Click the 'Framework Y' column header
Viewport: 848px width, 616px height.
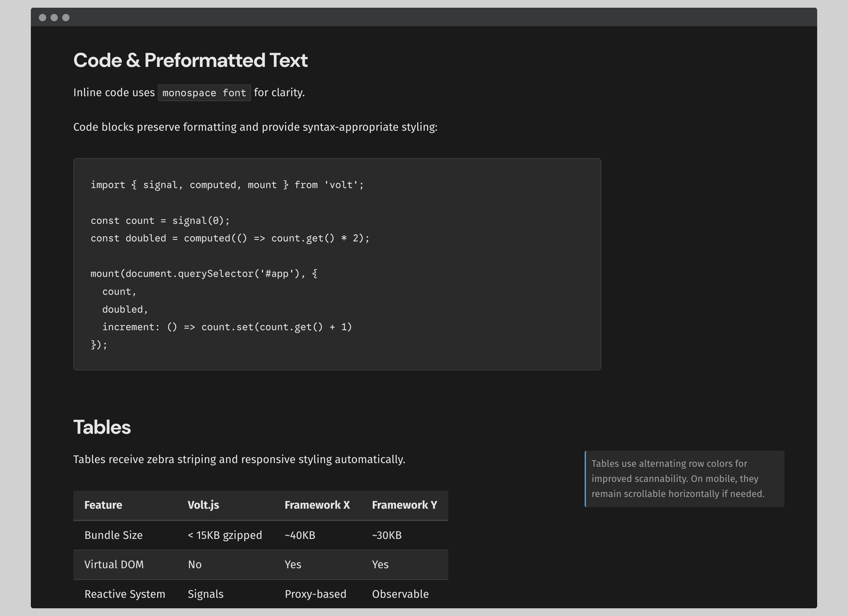(404, 505)
